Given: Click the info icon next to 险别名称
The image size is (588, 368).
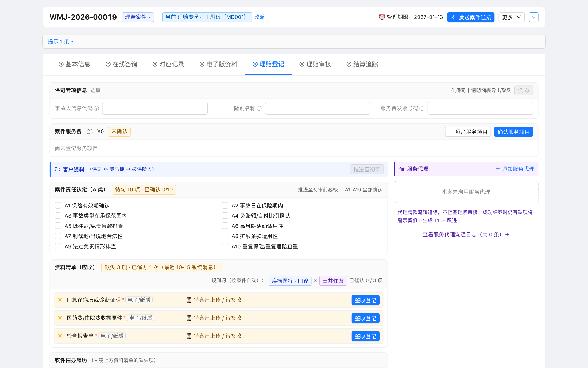Looking at the screenshot, I should coord(259,108).
